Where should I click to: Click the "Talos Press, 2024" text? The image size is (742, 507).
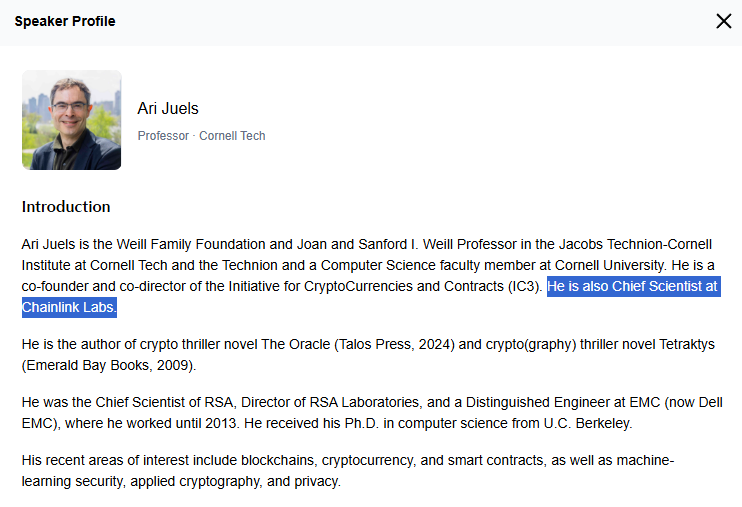coord(394,344)
